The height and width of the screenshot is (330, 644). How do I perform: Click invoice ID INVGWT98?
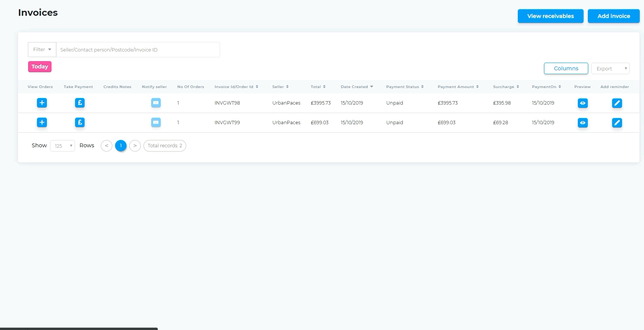tap(227, 103)
